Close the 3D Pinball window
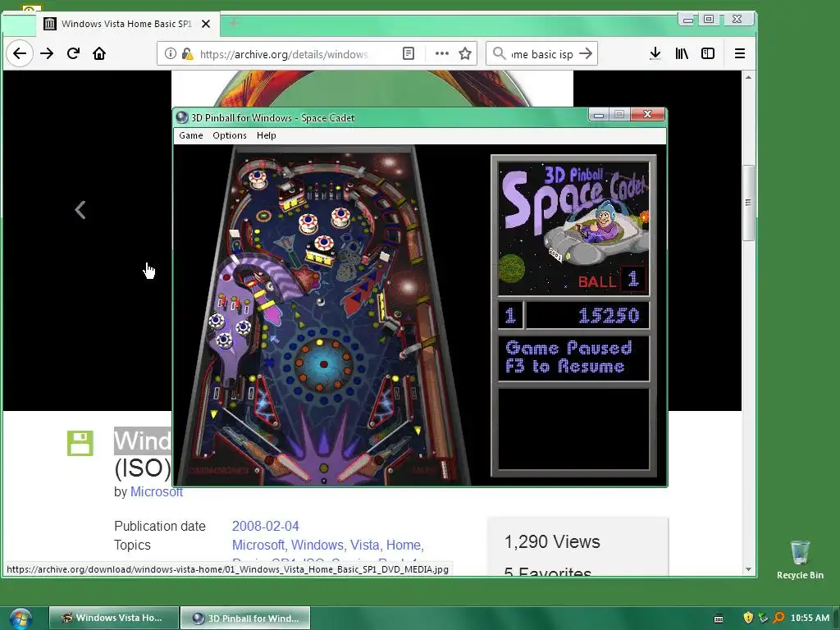The width and height of the screenshot is (840, 630). (648, 114)
